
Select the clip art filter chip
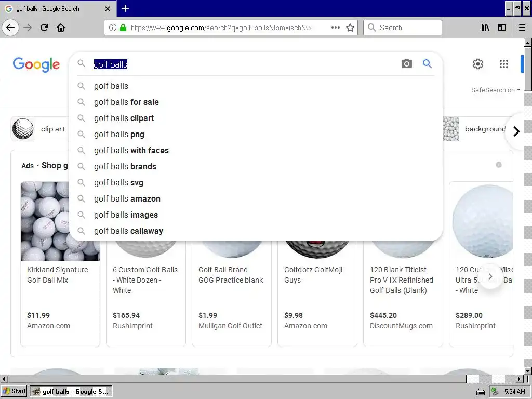point(39,129)
